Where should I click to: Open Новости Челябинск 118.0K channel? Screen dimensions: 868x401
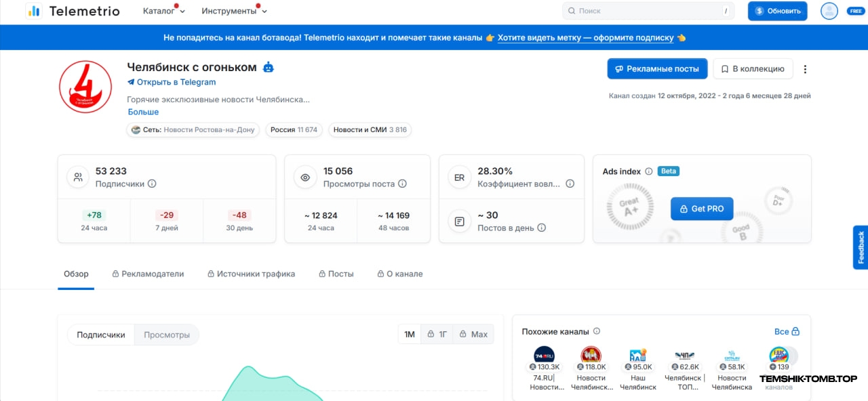coord(591,368)
